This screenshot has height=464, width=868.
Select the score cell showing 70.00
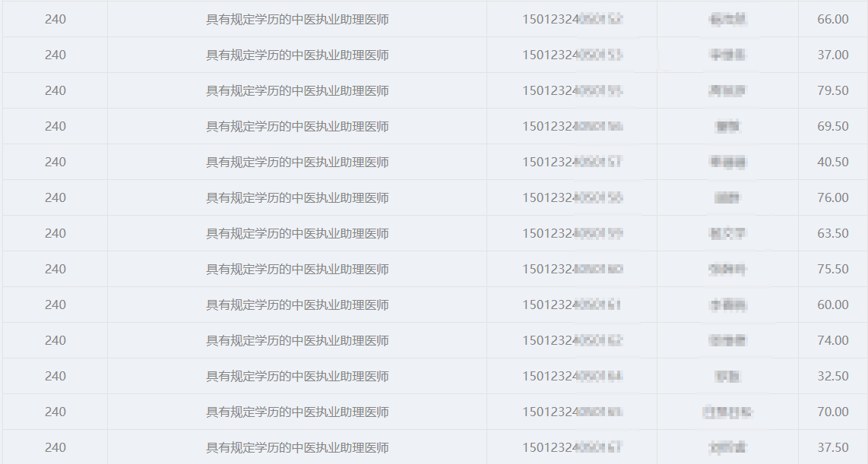click(x=832, y=412)
